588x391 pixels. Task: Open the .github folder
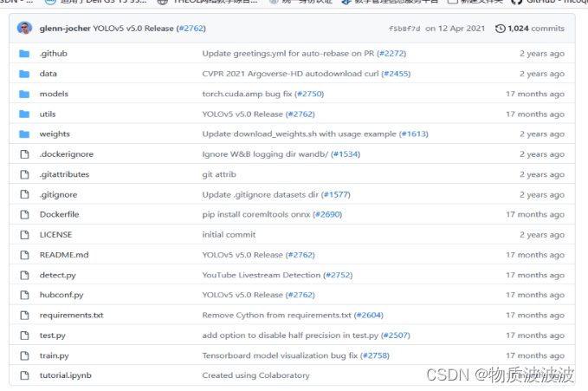coord(53,54)
